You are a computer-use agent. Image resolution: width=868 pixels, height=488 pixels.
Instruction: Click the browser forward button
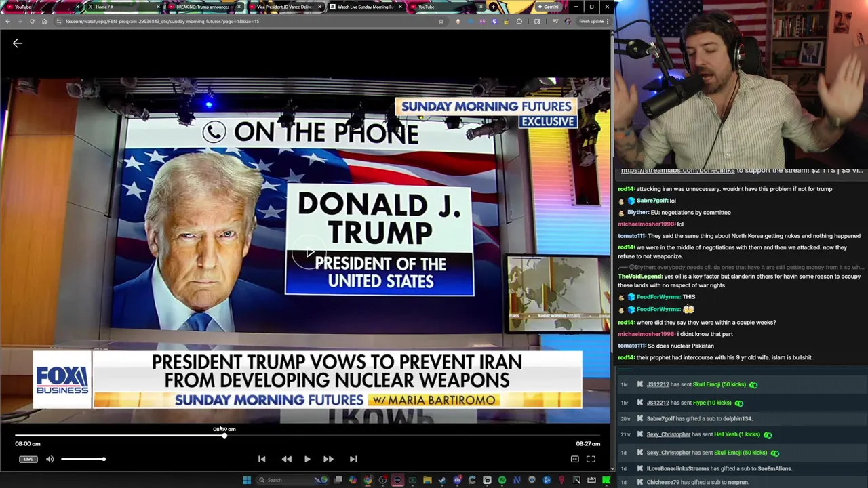click(20, 21)
